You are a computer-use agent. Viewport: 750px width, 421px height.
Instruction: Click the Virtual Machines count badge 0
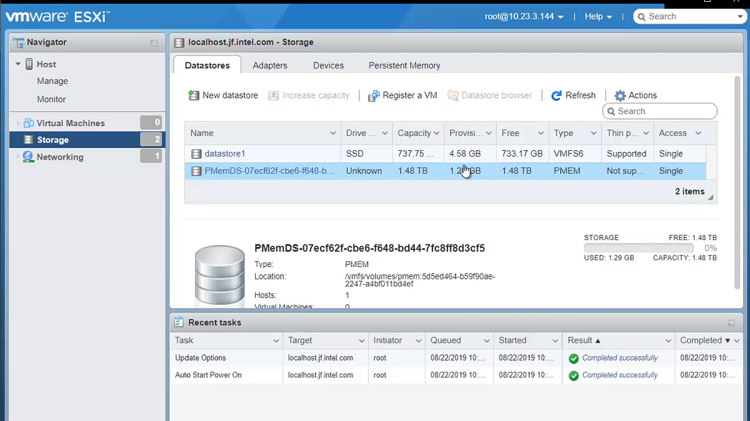coord(151,122)
